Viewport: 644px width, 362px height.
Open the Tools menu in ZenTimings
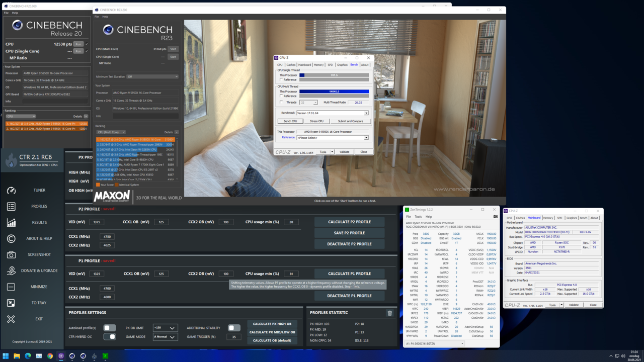click(x=418, y=217)
